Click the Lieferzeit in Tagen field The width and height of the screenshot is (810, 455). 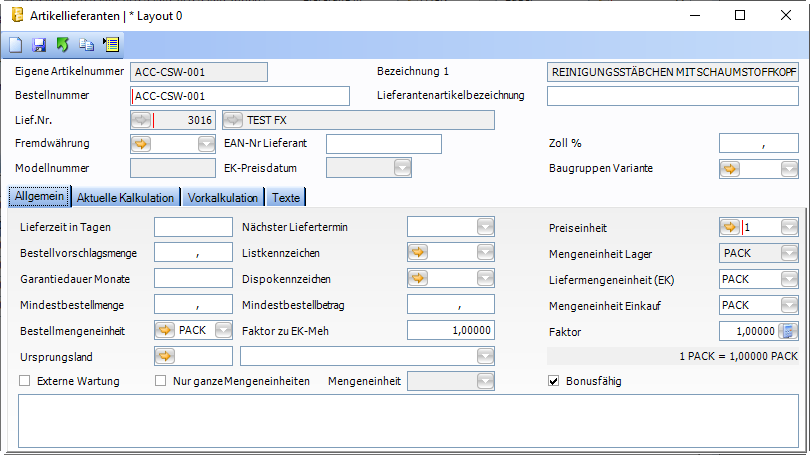[193, 227]
